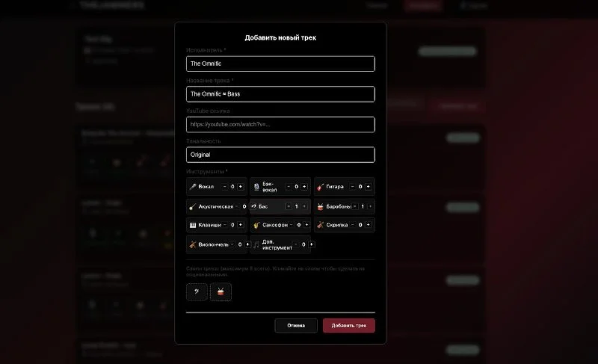The height and width of the screenshot is (364, 598).
Task: Increase the Бэк-вокал count with plus
Action: [304, 187]
